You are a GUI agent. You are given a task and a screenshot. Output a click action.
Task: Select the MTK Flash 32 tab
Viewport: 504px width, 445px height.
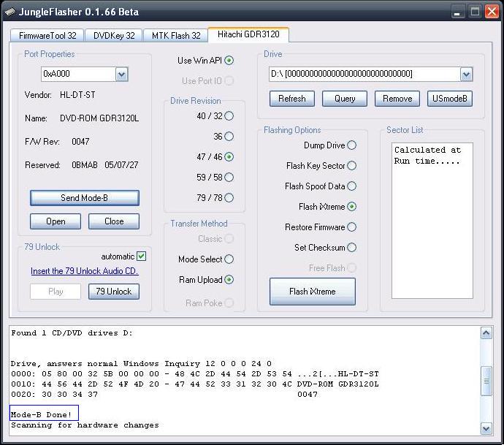(176, 35)
